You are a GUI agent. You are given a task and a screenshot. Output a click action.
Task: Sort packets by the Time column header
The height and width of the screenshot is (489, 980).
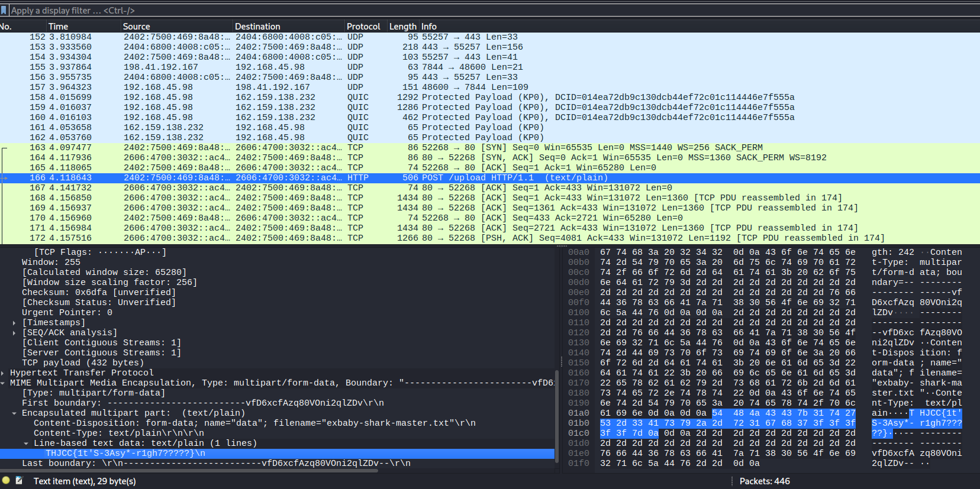(83, 27)
